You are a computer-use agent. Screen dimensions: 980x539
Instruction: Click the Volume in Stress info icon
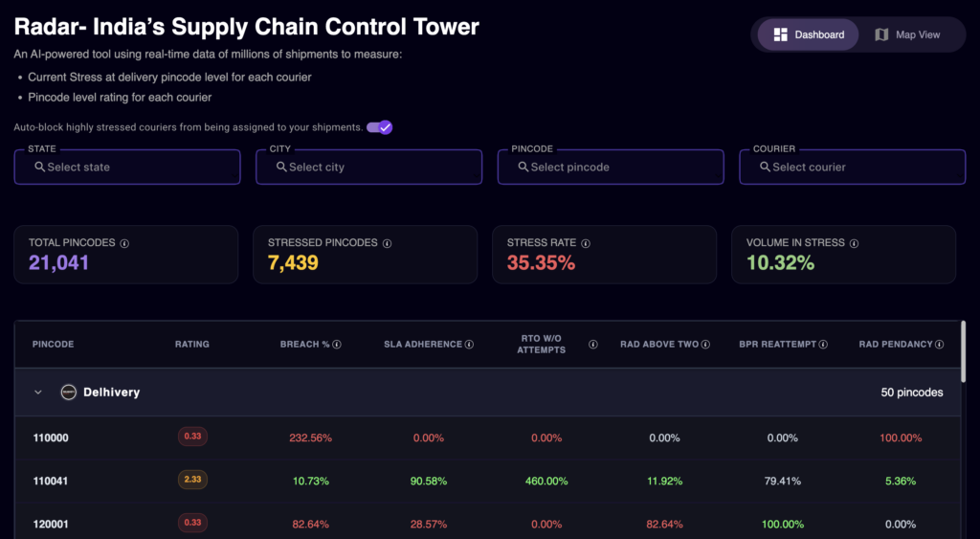coord(854,243)
